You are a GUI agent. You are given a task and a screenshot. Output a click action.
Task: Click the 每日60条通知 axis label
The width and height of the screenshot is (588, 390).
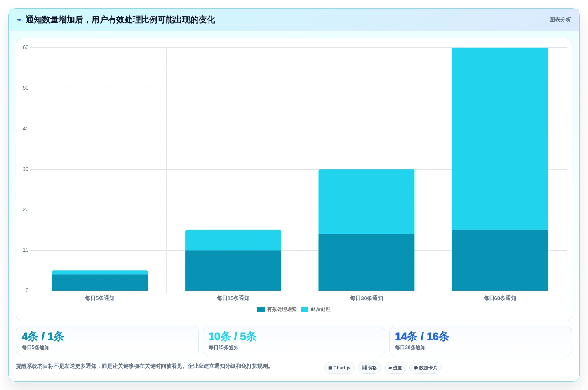point(500,298)
